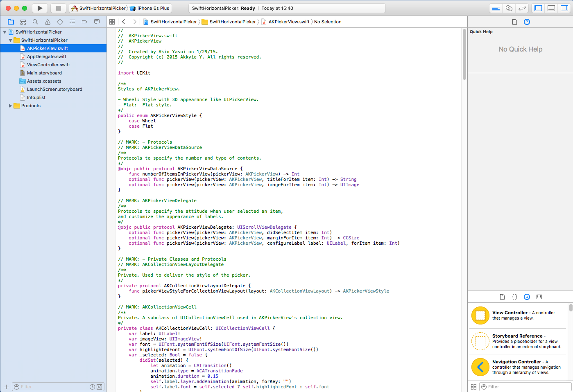Open Main.storyboard from file list

[x=44, y=73]
